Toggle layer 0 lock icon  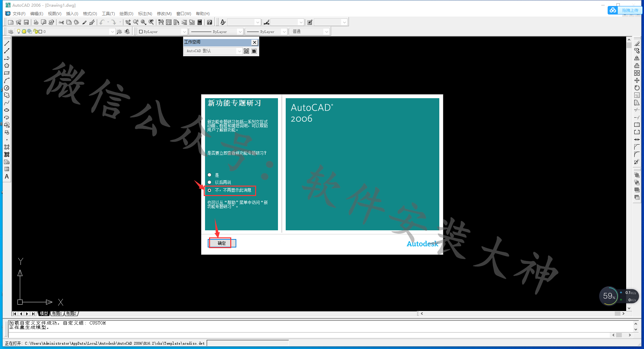click(x=35, y=32)
